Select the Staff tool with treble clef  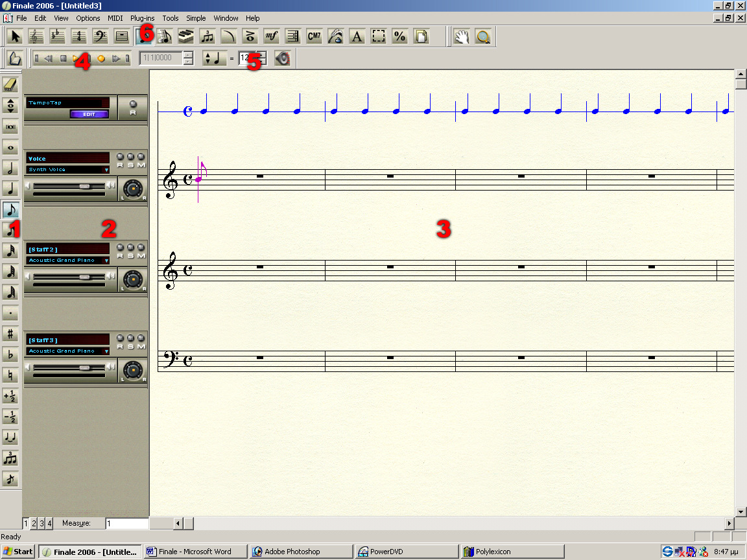click(x=36, y=37)
